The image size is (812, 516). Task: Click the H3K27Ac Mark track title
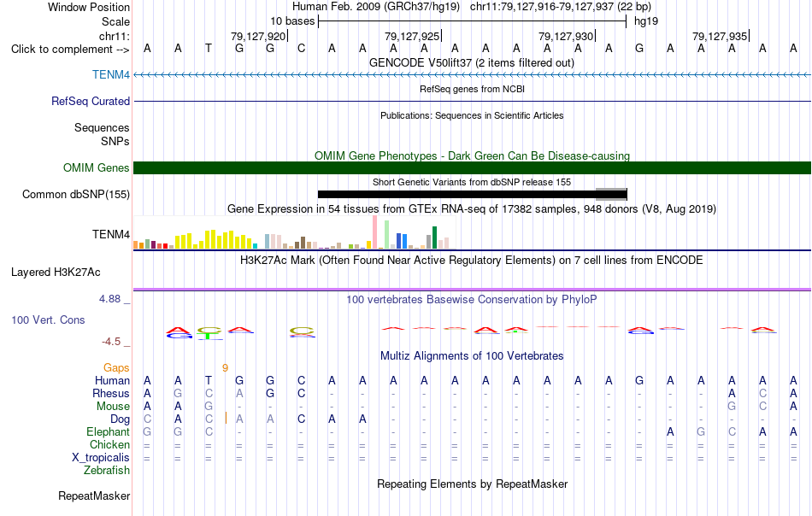(472, 260)
